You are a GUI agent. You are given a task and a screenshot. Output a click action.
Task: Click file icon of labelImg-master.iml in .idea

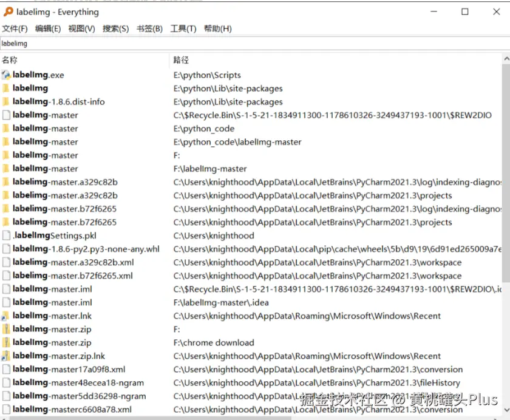click(6, 302)
